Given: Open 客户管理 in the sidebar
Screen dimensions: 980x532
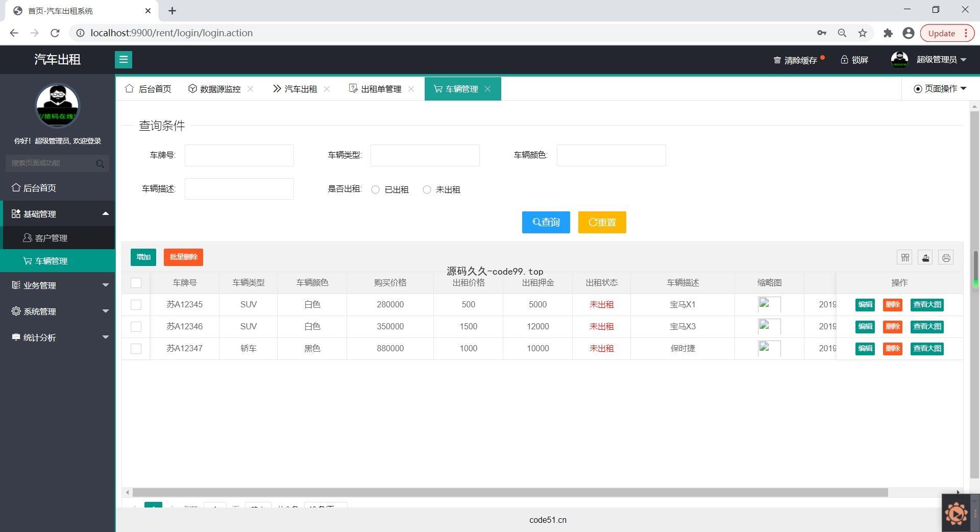Looking at the screenshot, I should (51, 238).
